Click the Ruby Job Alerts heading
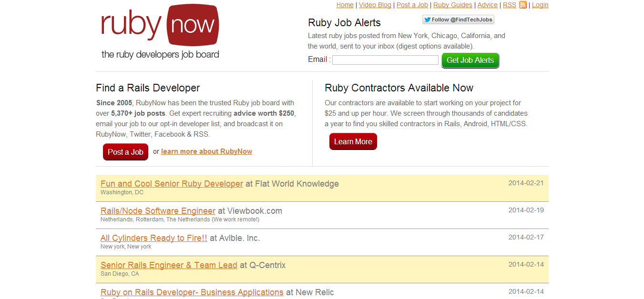The height and width of the screenshot is (299, 644). [x=344, y=22]
